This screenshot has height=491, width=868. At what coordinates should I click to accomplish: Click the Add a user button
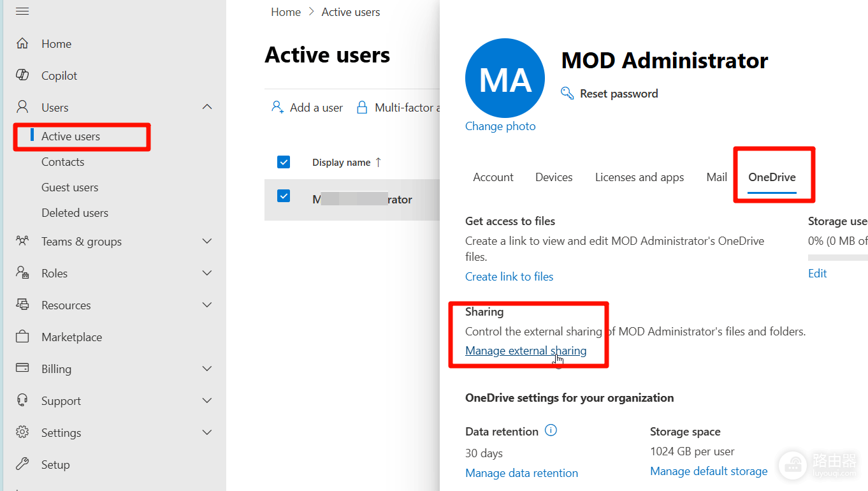coord(307,107)
